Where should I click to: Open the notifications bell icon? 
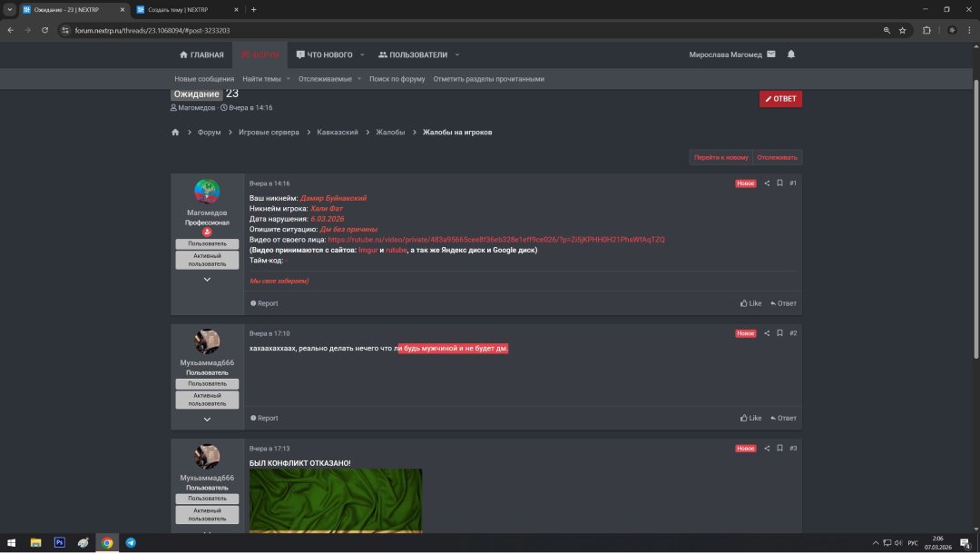click(x=790, y=54)
